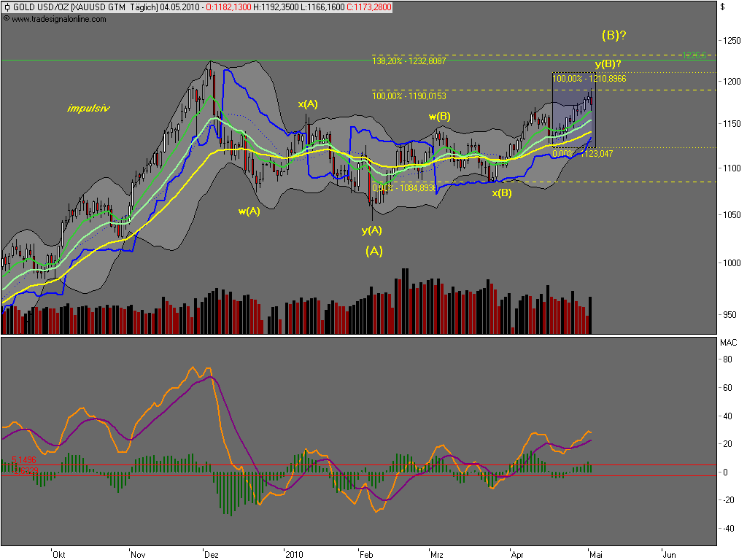Screen dimensions: 747x560
Task: Click the 'Mrz' month marker
Action: point(436,554)
